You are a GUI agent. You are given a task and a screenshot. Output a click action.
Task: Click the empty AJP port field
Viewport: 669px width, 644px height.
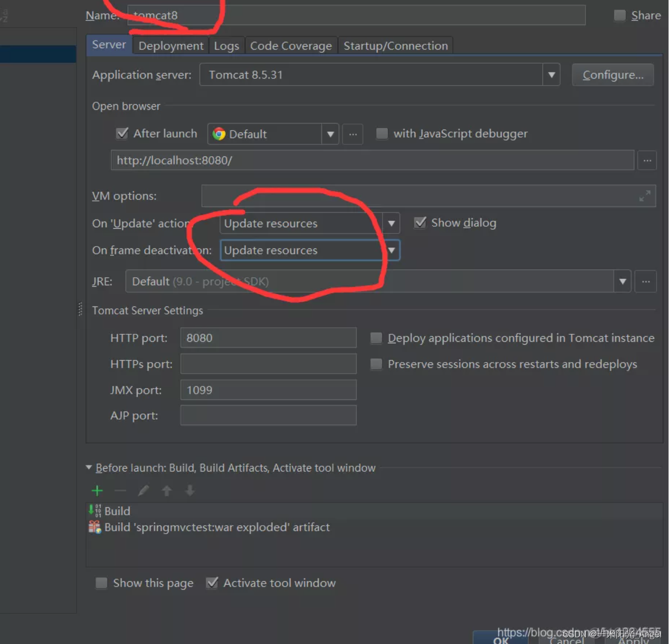pyautogui.click(x=268, y=415)
